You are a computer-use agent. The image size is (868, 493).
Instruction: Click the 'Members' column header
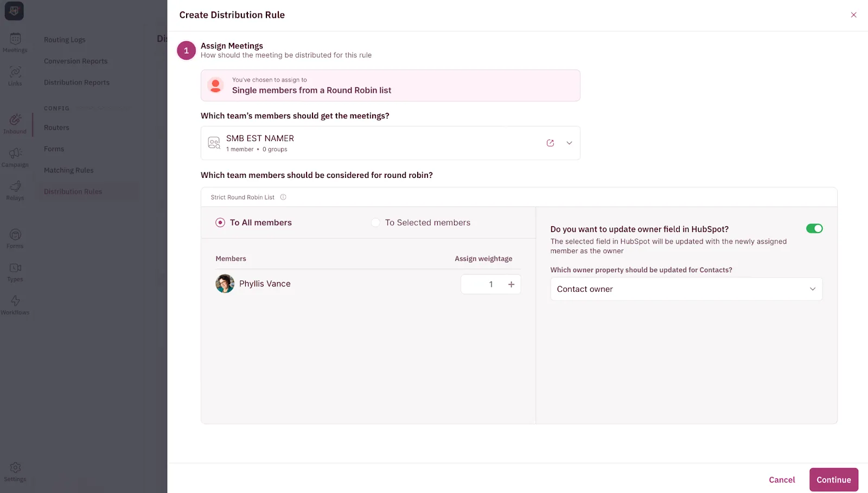tap(231, 259)
